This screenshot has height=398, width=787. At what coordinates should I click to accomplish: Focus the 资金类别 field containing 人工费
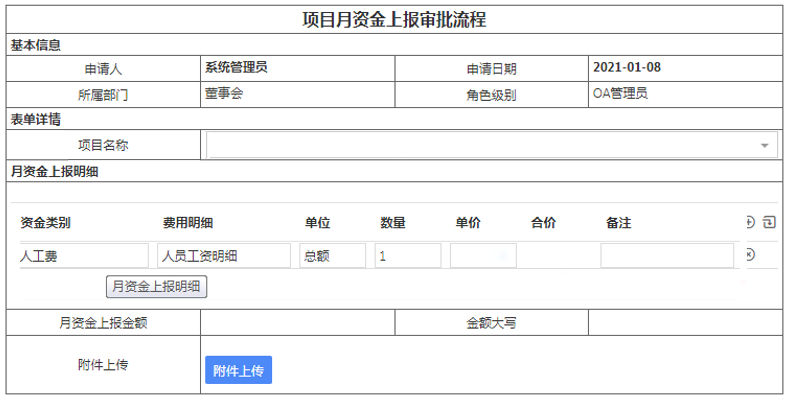[x=84, y=256]
